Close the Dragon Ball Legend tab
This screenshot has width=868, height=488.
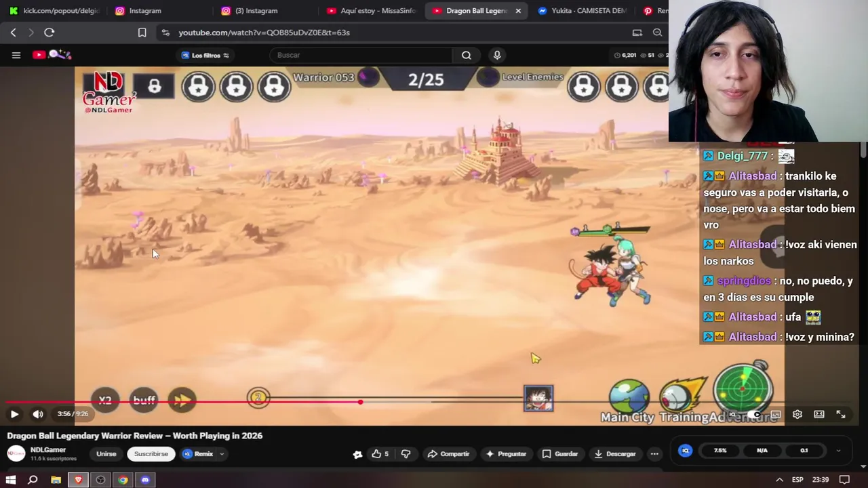click(x=518, y=11)
